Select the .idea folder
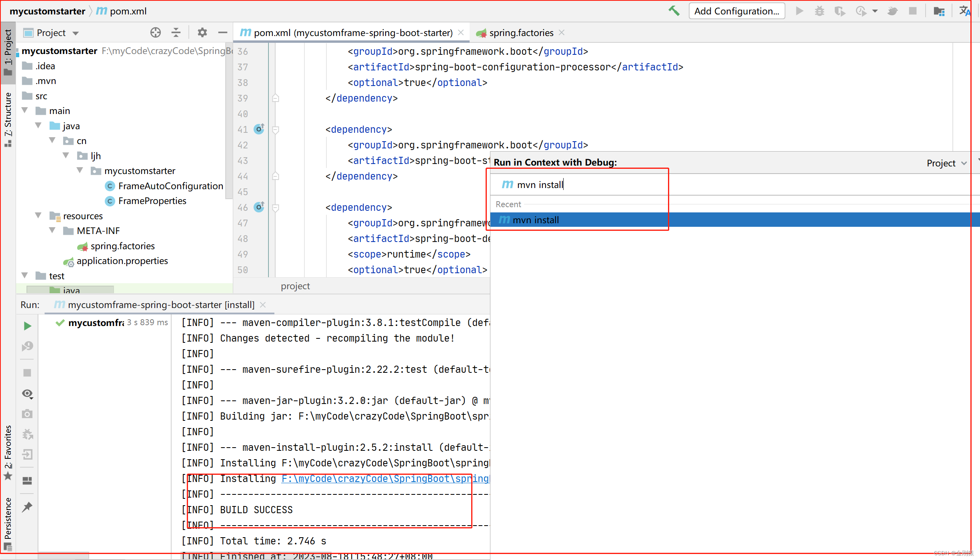Viewport: 980px width, 560px height. coord(38,66)
